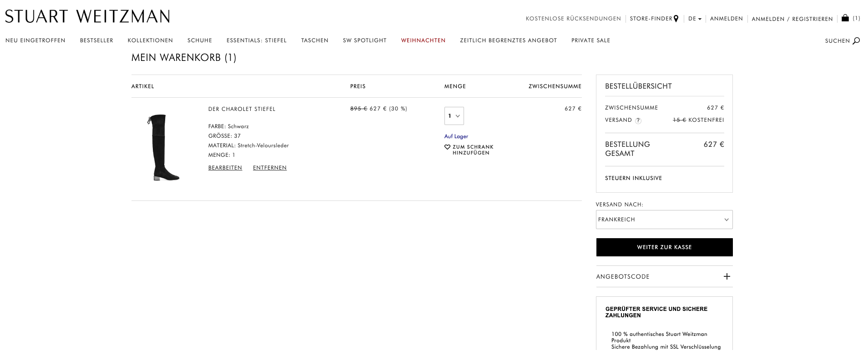Open Bestseller menu

pos(96,40)
